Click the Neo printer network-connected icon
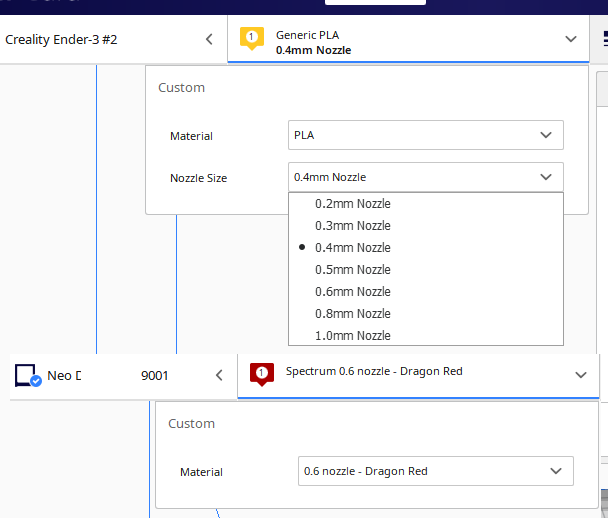 [28, 375]
